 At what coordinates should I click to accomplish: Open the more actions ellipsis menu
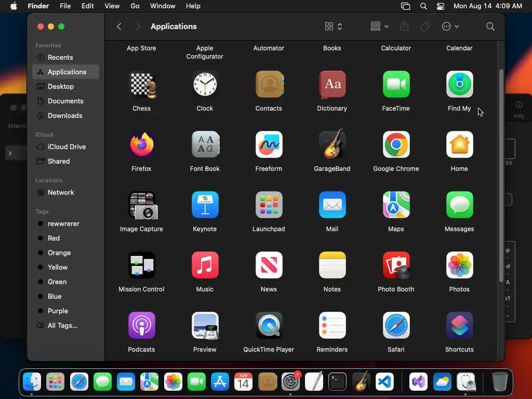pos(450,26)
